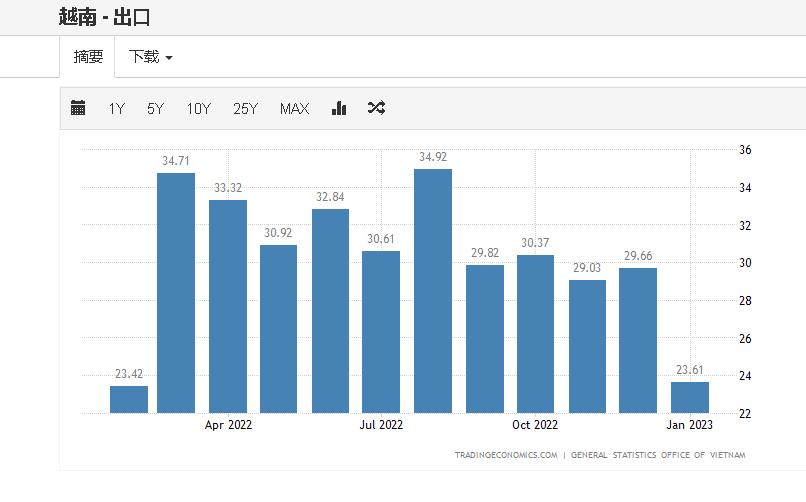Expand the 下载 dropdown menu

(150, 57)
